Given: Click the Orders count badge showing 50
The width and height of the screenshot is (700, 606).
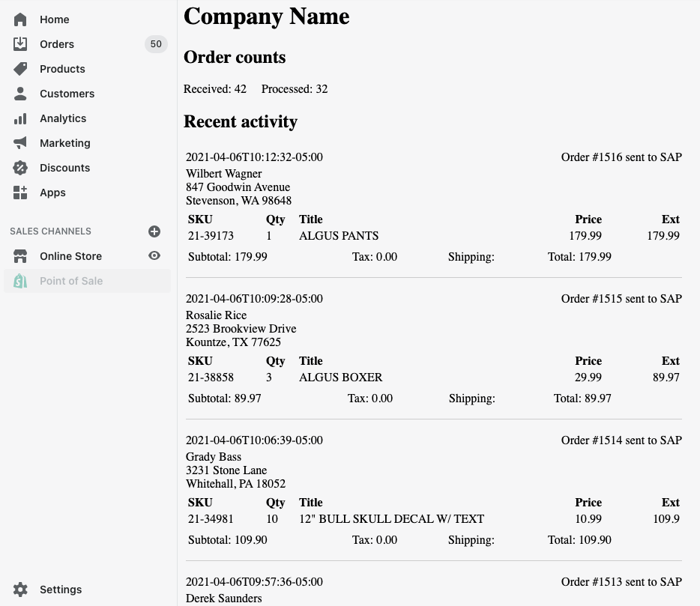Looking at the screenshot, I should (x=155, y=44).
